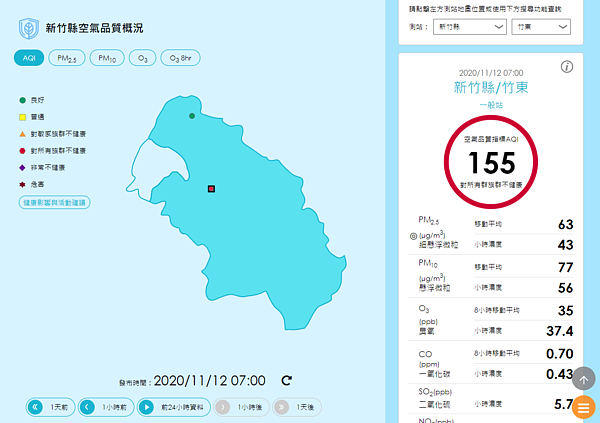Click the 新竹縣/竹東 station title
This screenshot has height=423, width=600.
(491, 88)
